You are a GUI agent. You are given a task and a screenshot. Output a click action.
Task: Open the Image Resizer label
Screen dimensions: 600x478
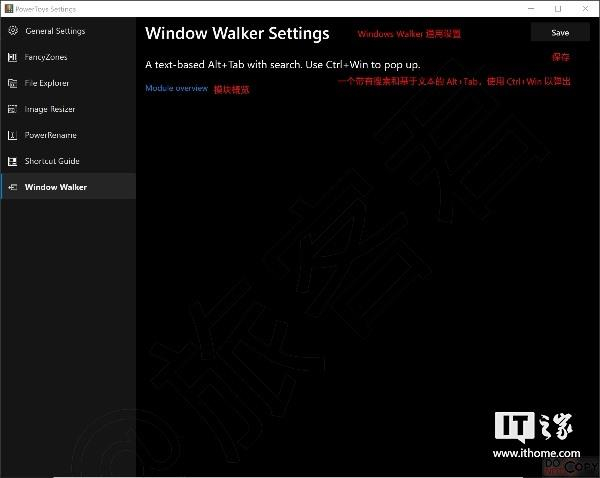pos(50,109)
